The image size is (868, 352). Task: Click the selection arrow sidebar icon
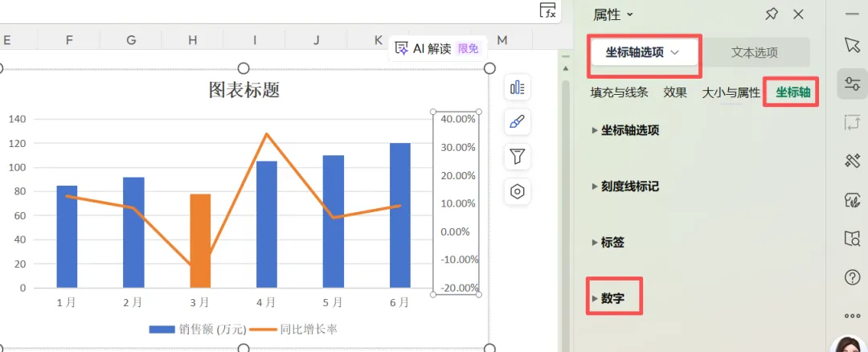[x=852, y=45]
